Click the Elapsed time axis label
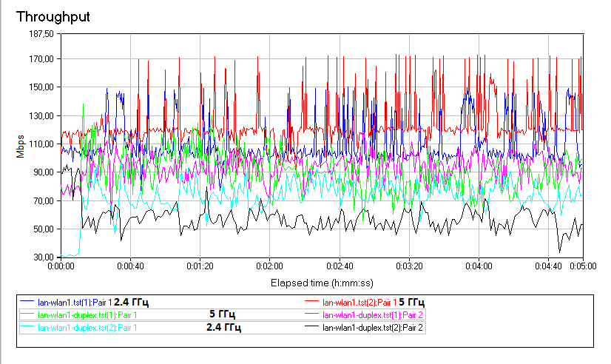Image resolution: width=611 pixels, height=364 pixels. click(320, 283)
